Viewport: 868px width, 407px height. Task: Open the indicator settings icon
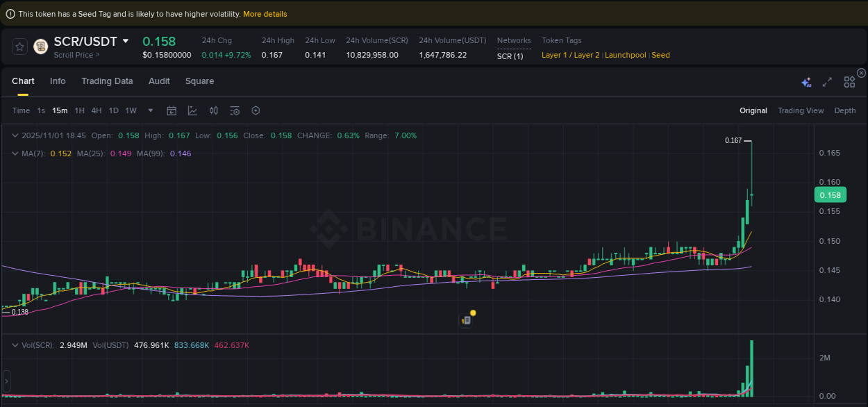tap(234, 110)
